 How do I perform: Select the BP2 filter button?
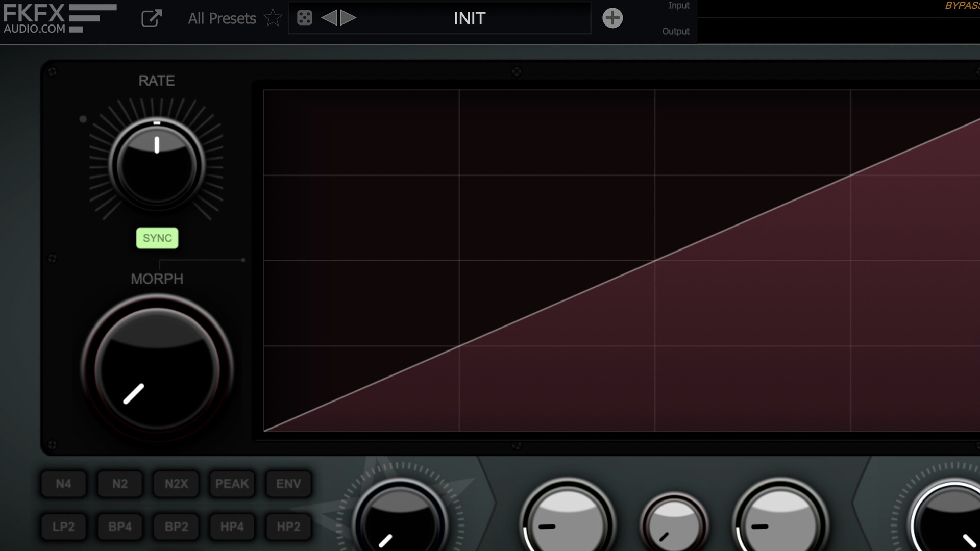(176, 527)
